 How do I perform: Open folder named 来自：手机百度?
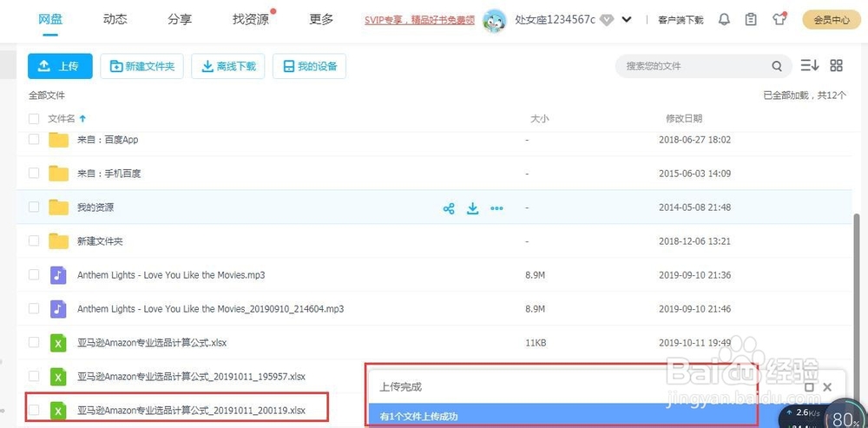109,174
